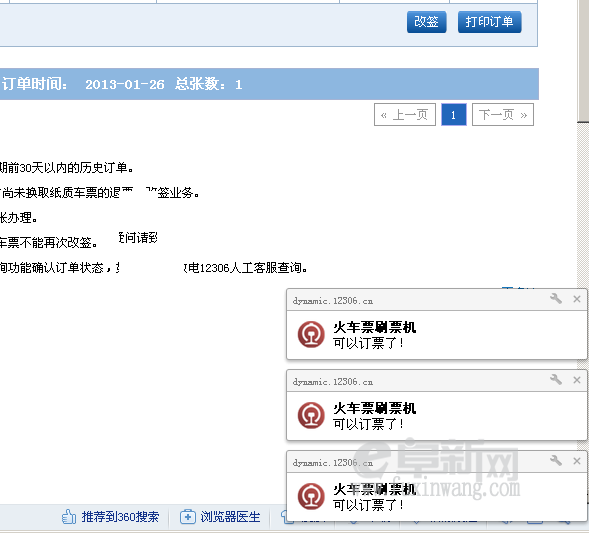Image resolution: width=589 pixels, height=533 pixels.
Task: Click the 推荐到360搜索 text link
Action: click(120, 517)
